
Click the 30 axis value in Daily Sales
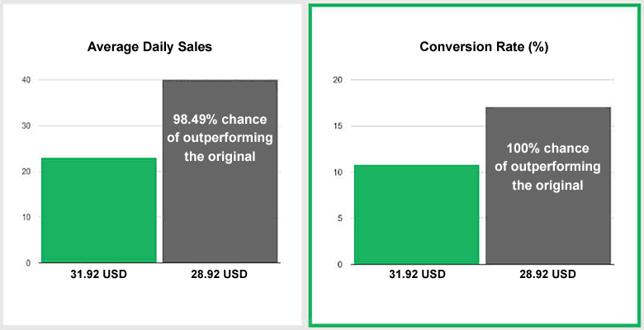point(26,126)
